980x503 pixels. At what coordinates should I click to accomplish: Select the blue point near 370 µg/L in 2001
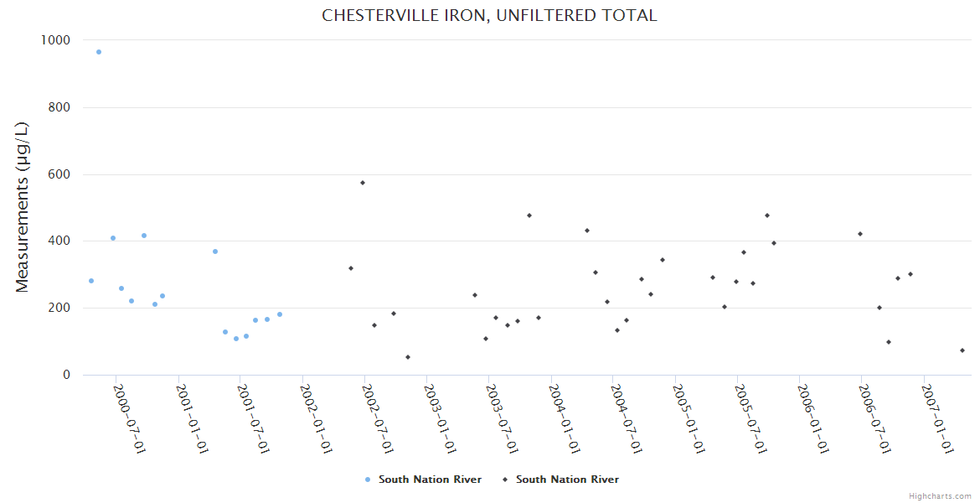tap(215, 251)
